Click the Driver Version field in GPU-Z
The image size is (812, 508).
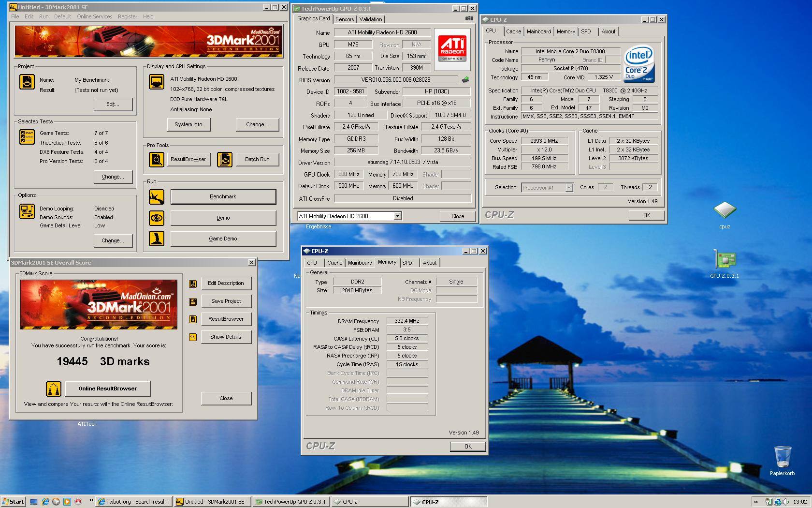point(403,163)
